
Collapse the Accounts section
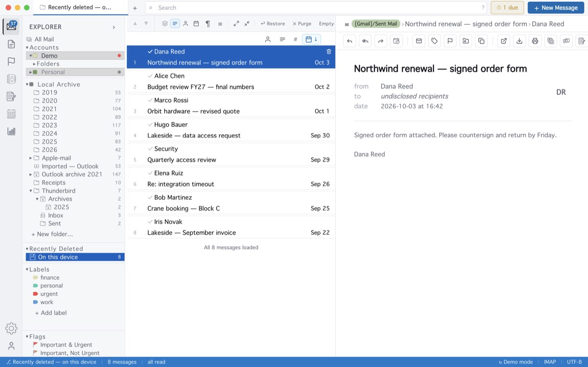(27, 47)
